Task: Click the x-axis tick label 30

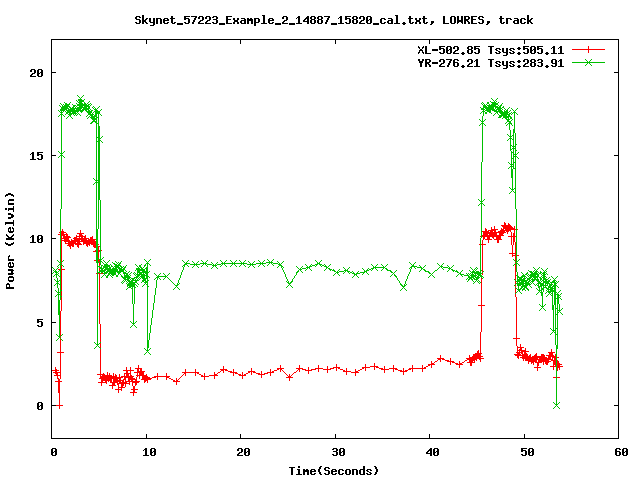Action: [338, 452]
